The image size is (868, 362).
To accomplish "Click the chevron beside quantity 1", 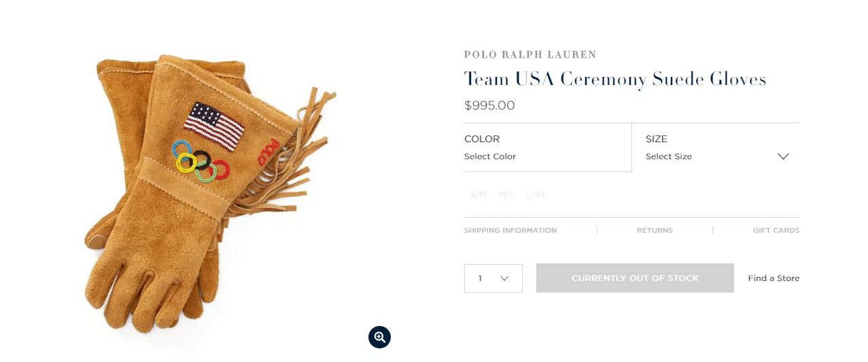I will tap(504, 278).
